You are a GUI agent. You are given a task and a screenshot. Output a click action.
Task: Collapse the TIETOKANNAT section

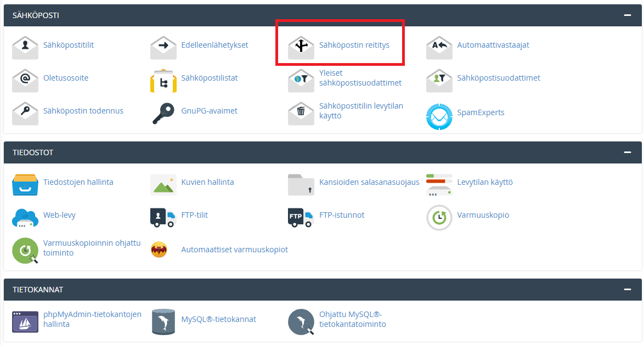coord(627,290)
